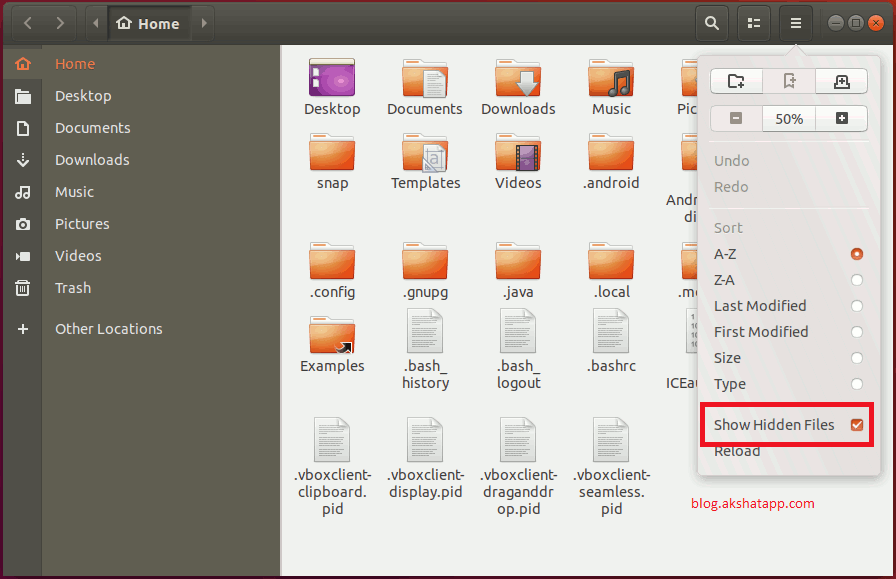This screenshot has width=896, height=579.
Task: Zoom out with the minus icon
Action: tap(736, 118)
